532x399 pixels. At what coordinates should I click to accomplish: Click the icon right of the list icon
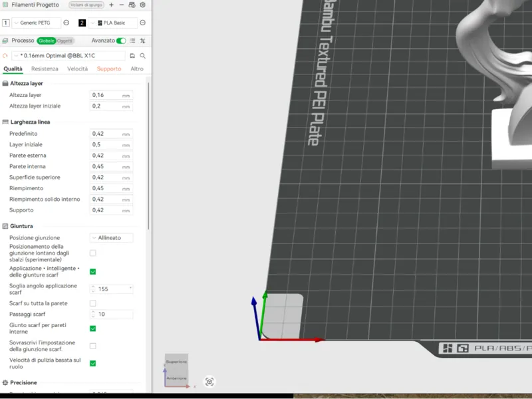pos(142,41)
